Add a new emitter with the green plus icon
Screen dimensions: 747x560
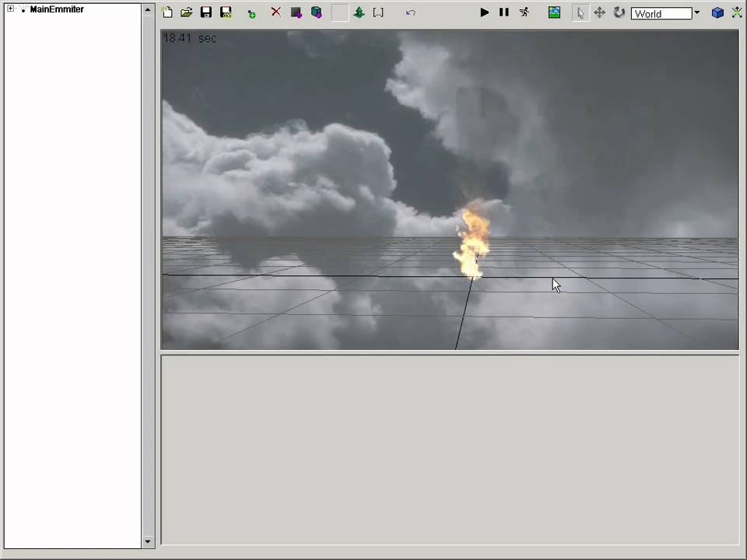click(251, 14)
